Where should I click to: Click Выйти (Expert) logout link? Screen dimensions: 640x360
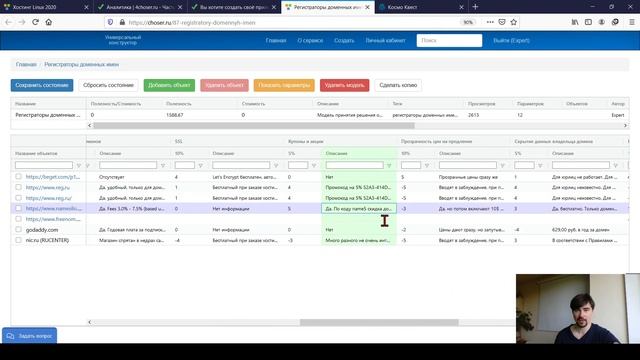click(x=511, y=40)
